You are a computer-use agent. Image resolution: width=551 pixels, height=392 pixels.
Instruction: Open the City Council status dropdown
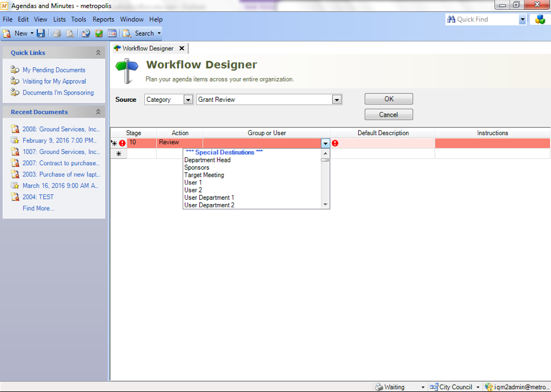coord(478,387)
